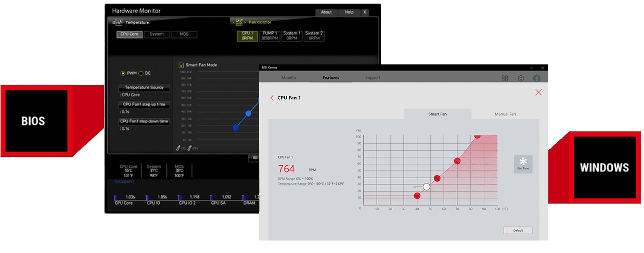Click the white control point on the fan curve
Image resolution: width=644 pixels, height=253 pixels.
pos(427,187)
